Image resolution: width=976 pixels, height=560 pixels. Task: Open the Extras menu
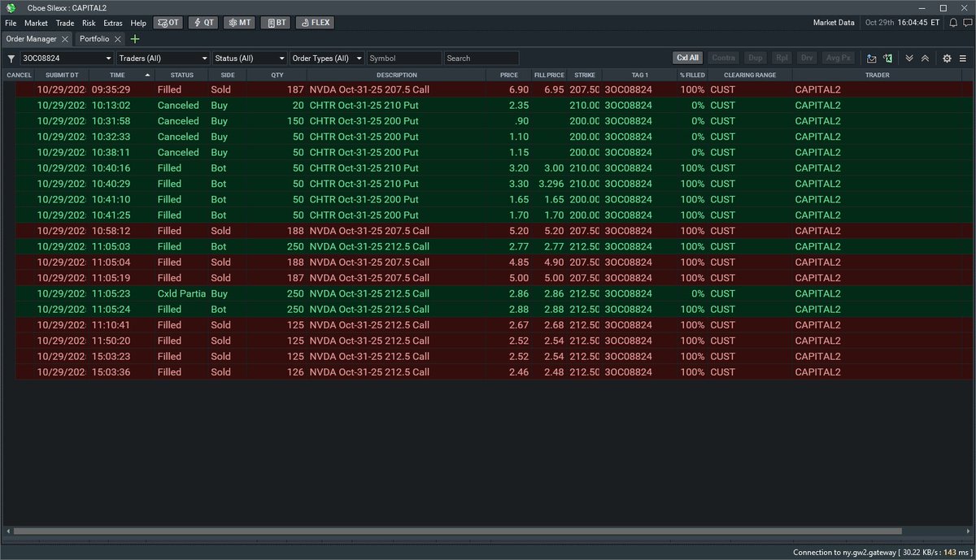[113, 23]
